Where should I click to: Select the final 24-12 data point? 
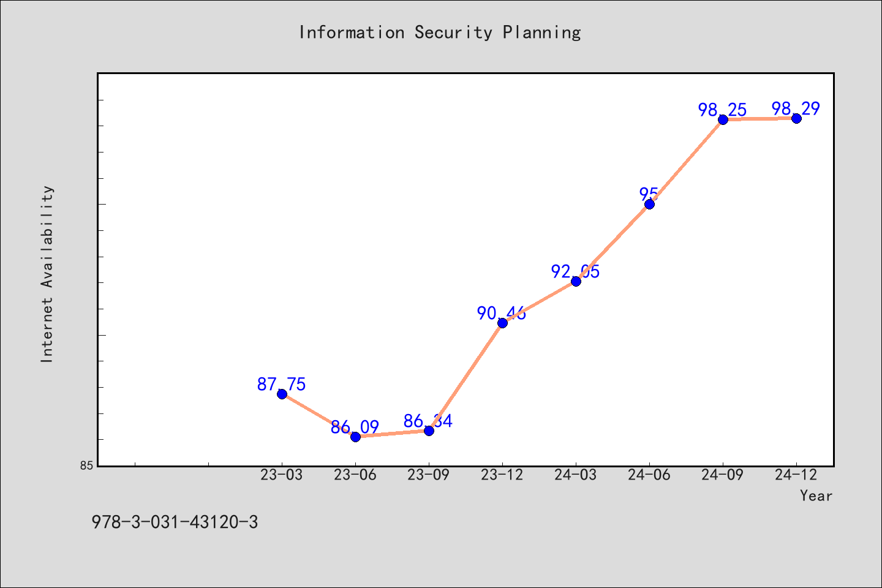click(796, 118)
